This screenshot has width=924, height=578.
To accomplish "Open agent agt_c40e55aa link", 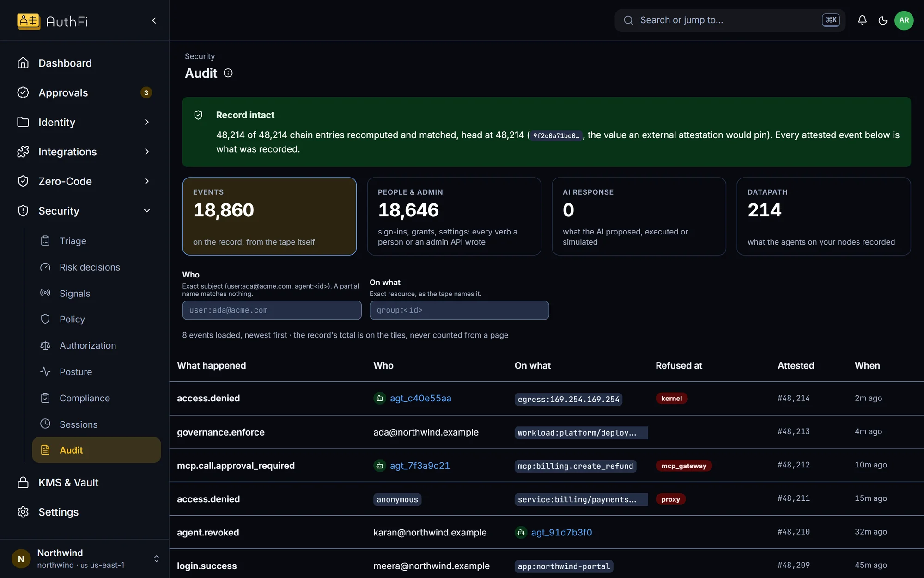I will tap(420, 399).
